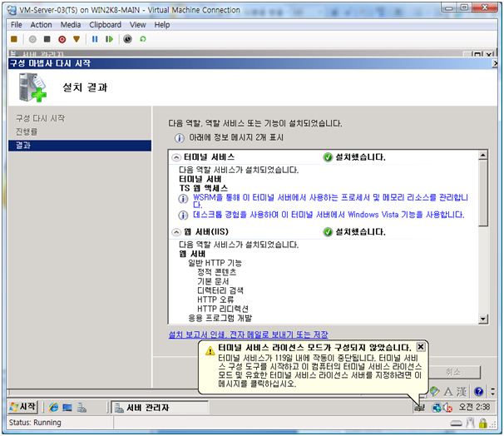Click the 디렉터리 검색 entry
Viewport: 504px width, 436px height.
pyautogui.click(x=220, y=290)
